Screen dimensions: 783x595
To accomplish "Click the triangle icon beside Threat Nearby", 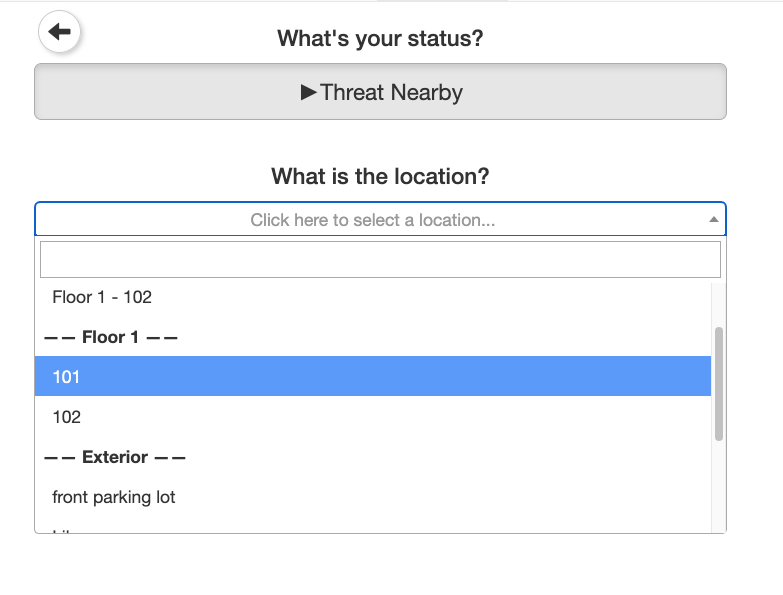I will (309, 93).
